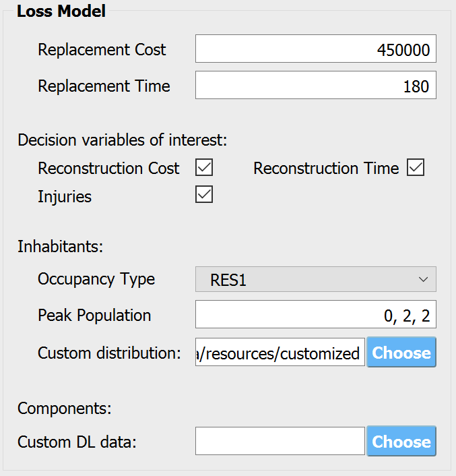456x476 pixels.
Task: Toggle the Reconstruction Time checkbox
Action: point(416,167)
